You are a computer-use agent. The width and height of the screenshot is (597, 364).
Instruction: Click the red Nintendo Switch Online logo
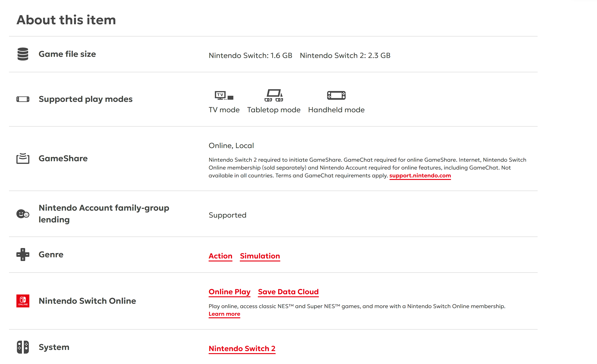pyautogui.click(x=23, y=301)
